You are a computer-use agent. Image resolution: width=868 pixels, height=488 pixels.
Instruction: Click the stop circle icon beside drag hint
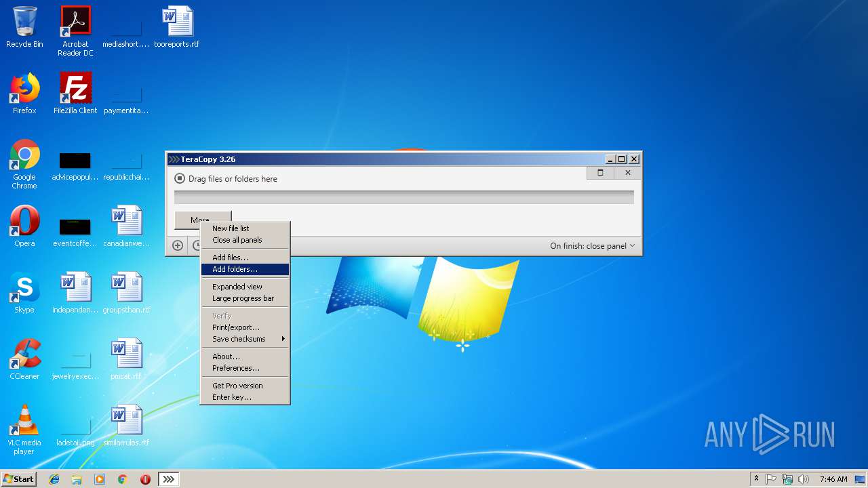pos(180,179)
